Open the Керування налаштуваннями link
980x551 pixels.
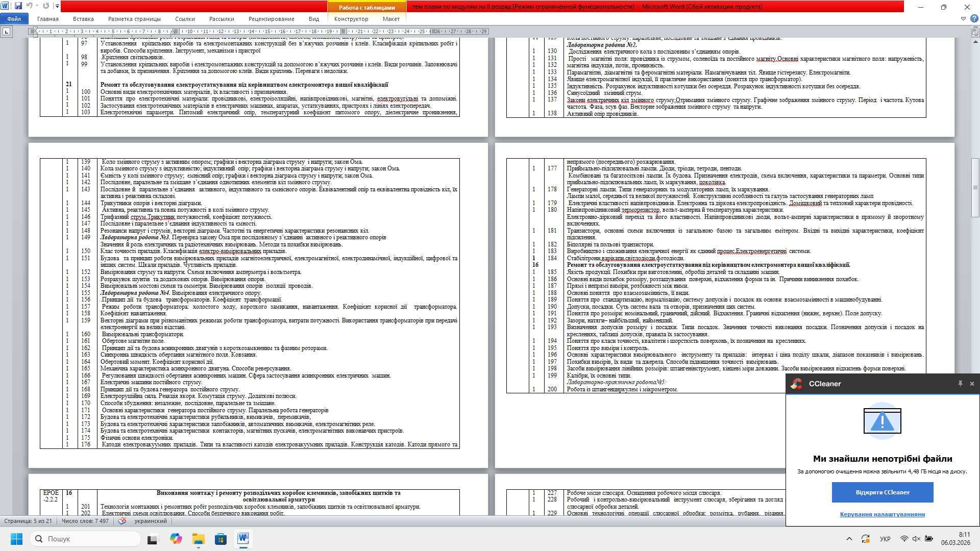(882, 514)
